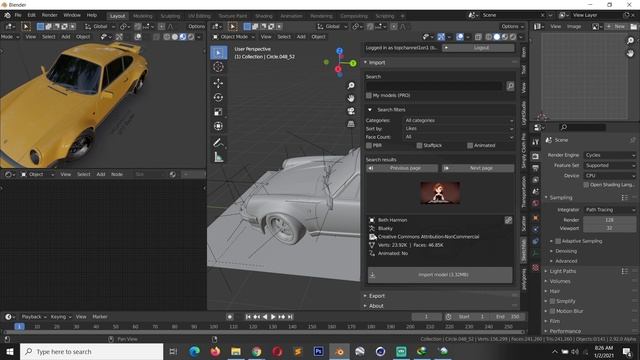Enable the Open Shading Language checkbox
This screenshot has width=640, height=360.
click(586, 185)
